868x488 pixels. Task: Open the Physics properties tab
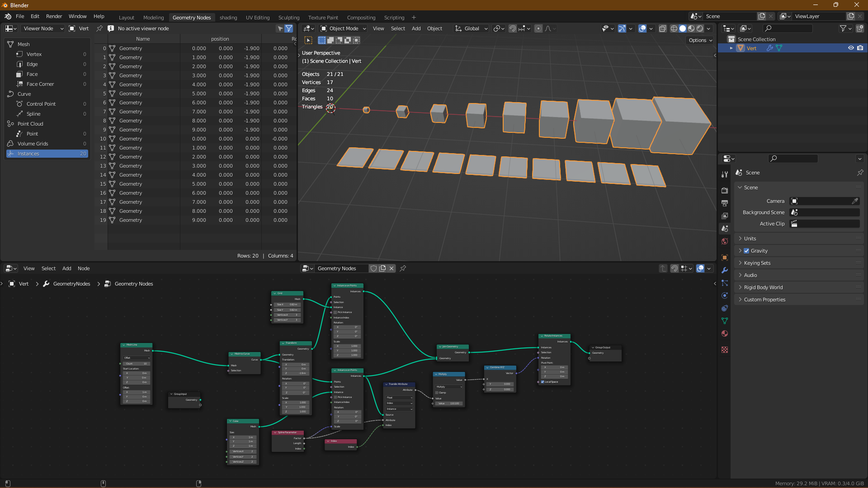[725, 296]
